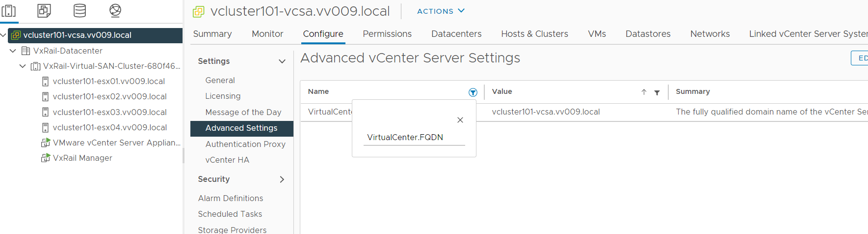
Task: Click the filter text field containing VirtualCenter.FQDN
Action: 414,138
